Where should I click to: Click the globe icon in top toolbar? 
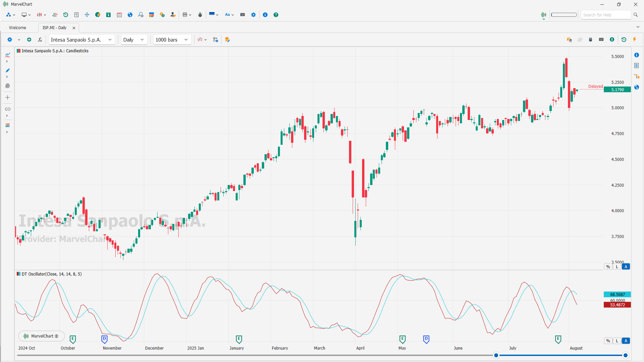[x=130, y=15]
